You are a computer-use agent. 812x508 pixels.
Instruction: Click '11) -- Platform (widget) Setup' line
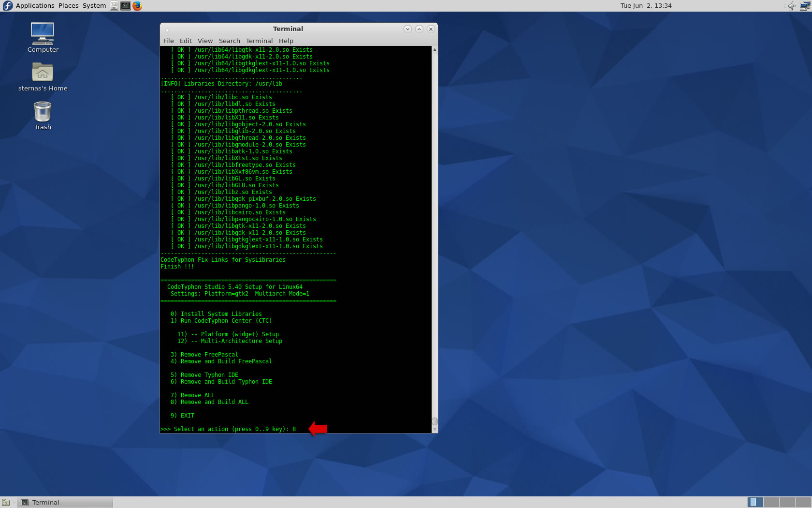(228, 334)
